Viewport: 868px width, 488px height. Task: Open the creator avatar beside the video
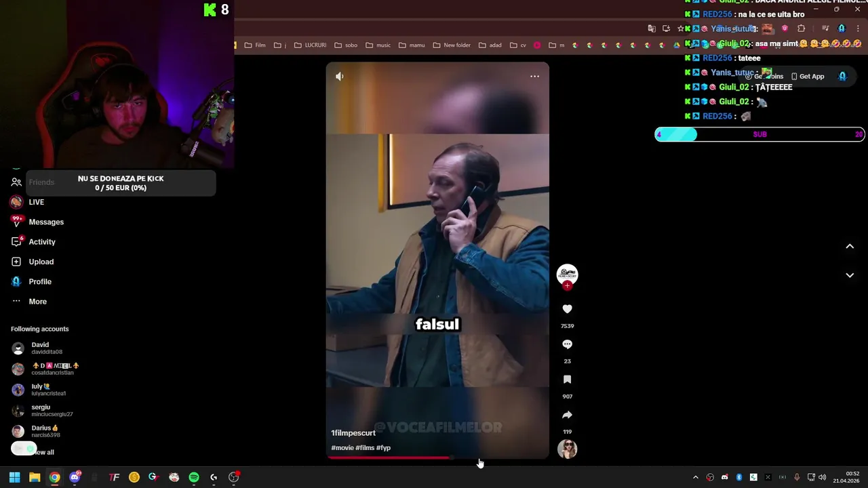568,273
